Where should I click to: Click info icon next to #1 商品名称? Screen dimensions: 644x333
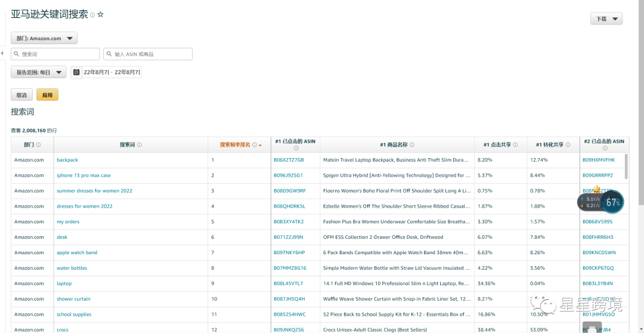coord(412,144)
